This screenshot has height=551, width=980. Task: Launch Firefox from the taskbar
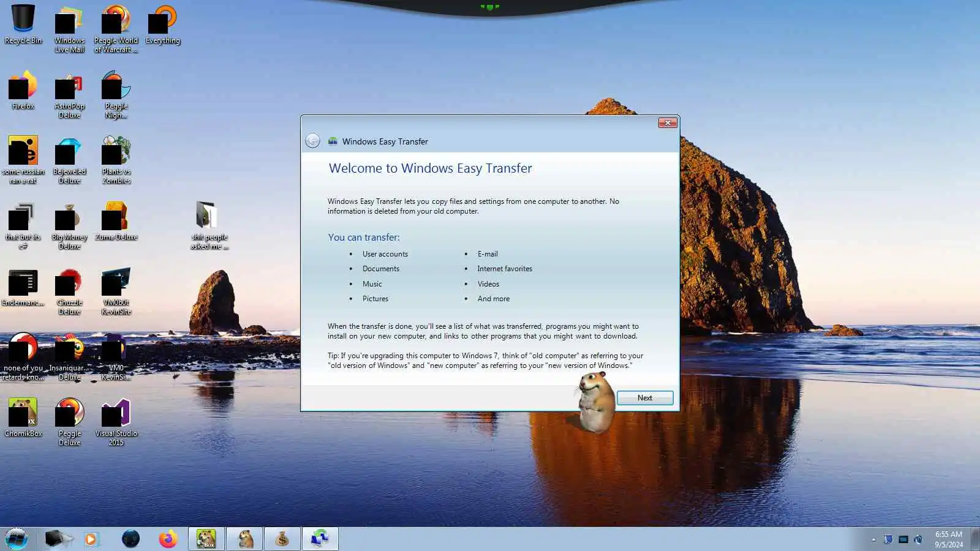pos(168,539)
